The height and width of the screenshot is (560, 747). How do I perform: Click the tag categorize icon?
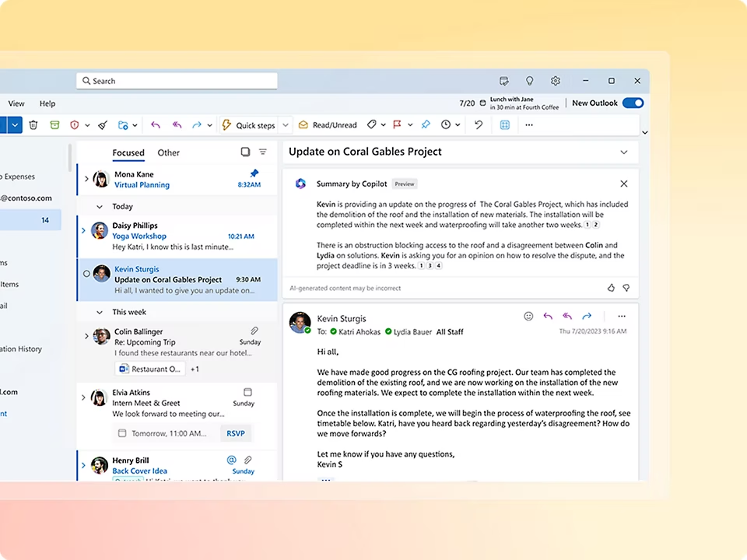click(x=372, y=124)
